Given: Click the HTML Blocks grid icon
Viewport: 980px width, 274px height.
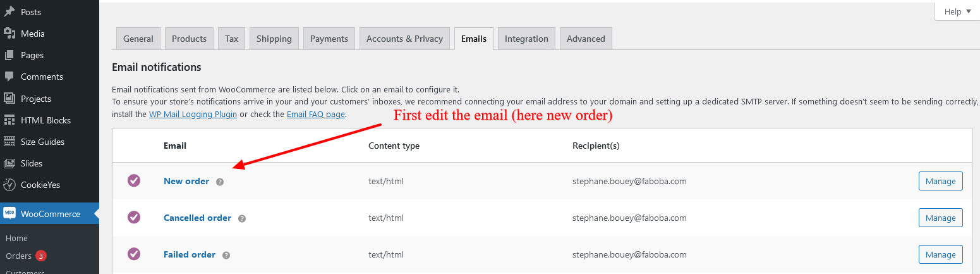Looking at the screenshot, I should coord(9,120).
